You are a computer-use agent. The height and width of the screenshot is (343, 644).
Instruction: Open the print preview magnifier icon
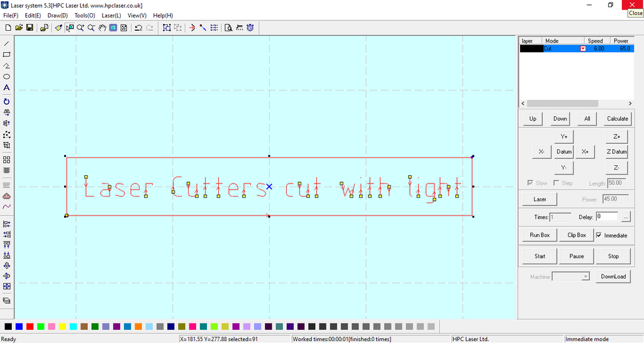coord(228,28)
